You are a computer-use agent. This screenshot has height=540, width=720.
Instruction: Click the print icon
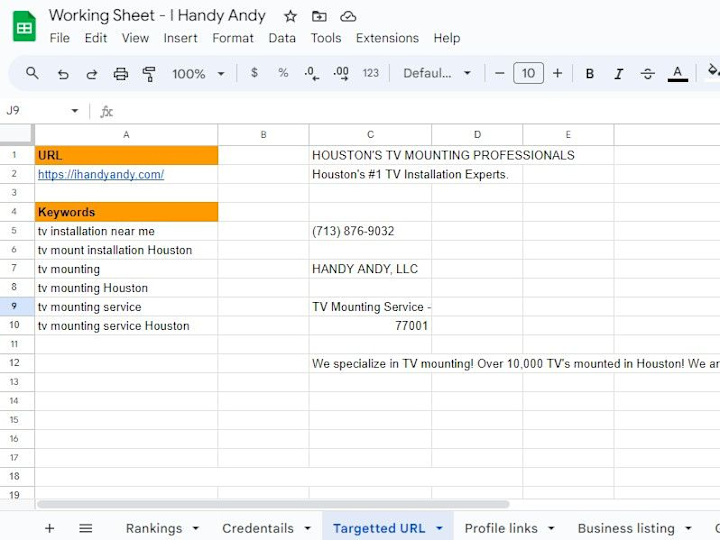coord(121,73)
